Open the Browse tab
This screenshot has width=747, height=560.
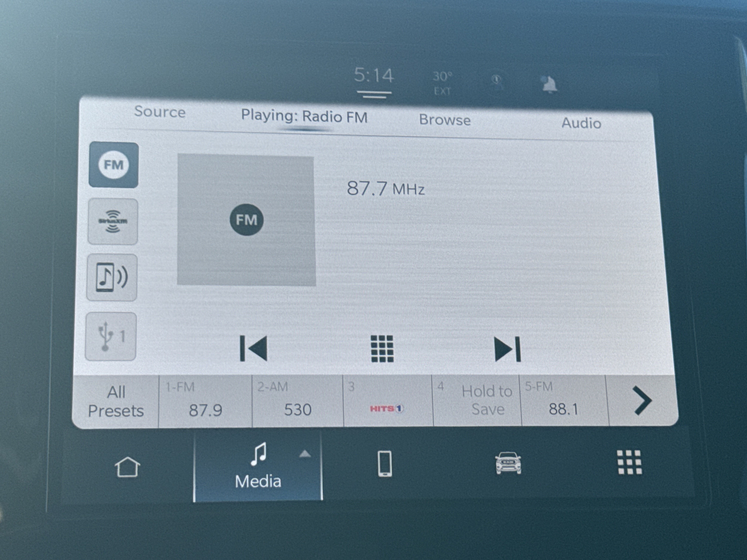(445, 120)
